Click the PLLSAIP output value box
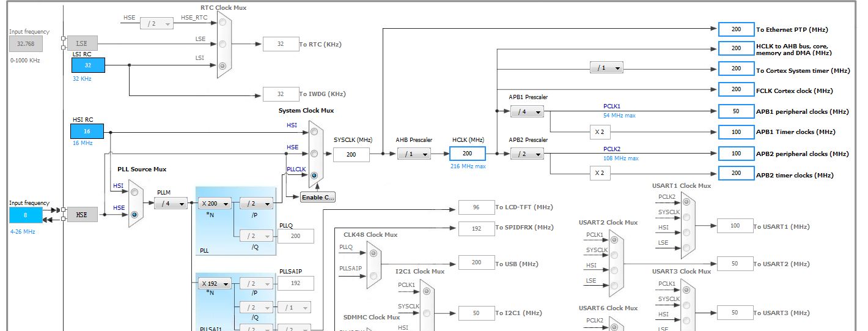868x331 pixels. 296,283
